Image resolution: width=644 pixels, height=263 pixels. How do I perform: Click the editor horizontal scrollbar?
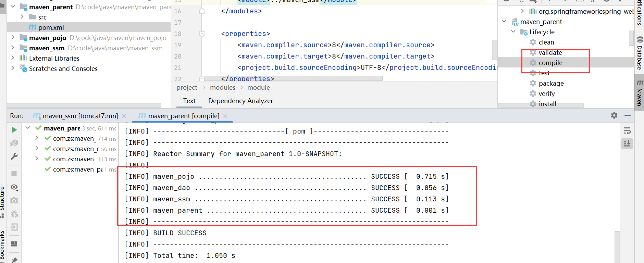(294, 78)
